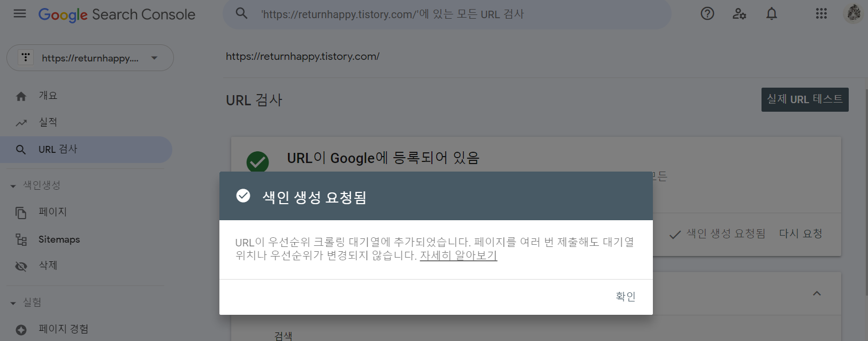The height and width of the screenshot is (341, 868).
Task: Collapse the 실험 section
Action: (26, 303)
